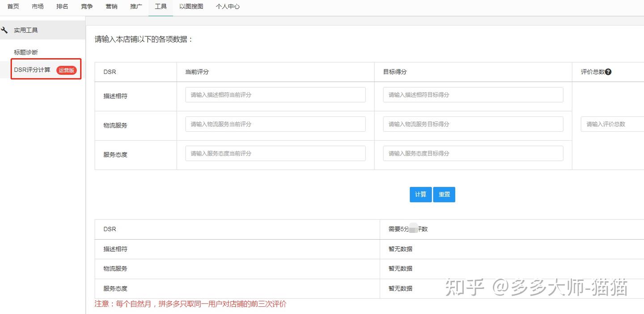Screen dimensions: 644x314
Task: Click the DSR header in results table
Action: coord(110,229)
